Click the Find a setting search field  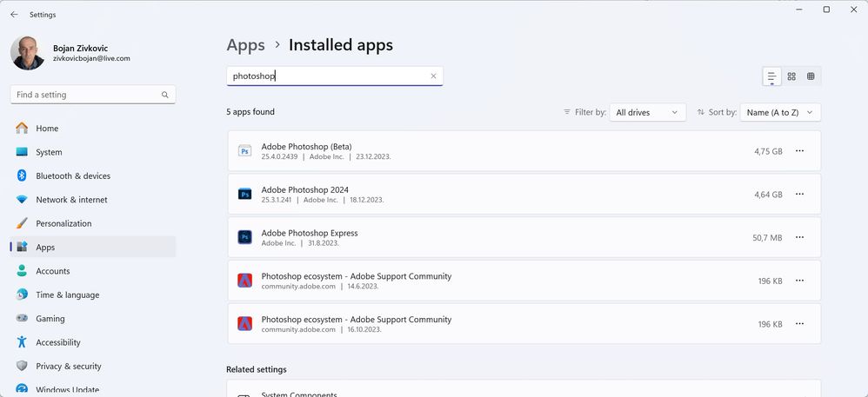pyautogui.click(x=93, y=95)
